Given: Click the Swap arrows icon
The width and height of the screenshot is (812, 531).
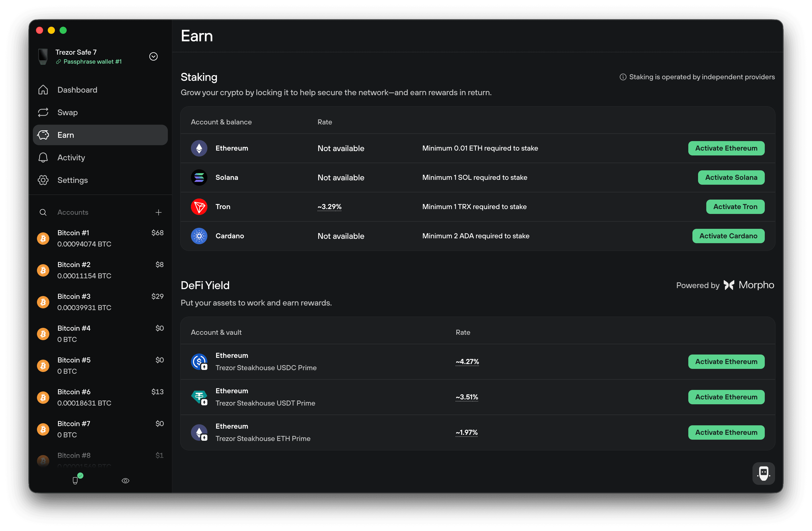Looking at the screenshot, I should tap(43, 112).
